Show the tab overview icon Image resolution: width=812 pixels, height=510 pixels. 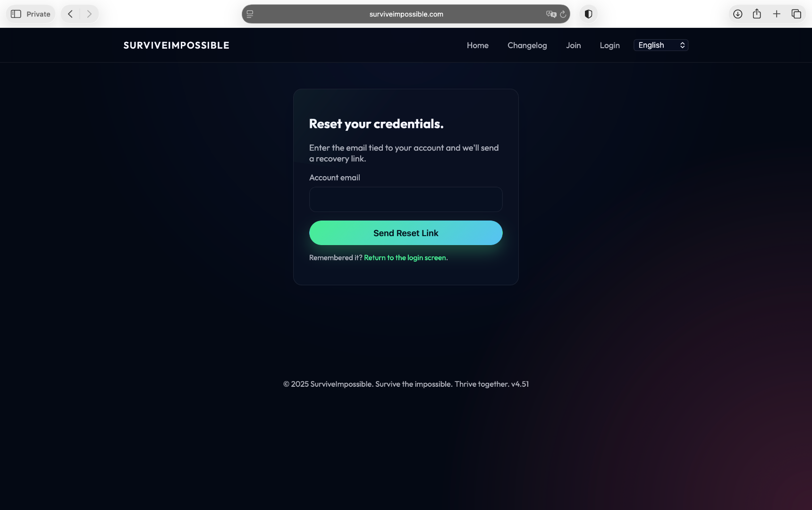pyautogui.click(x=796, y=14)
